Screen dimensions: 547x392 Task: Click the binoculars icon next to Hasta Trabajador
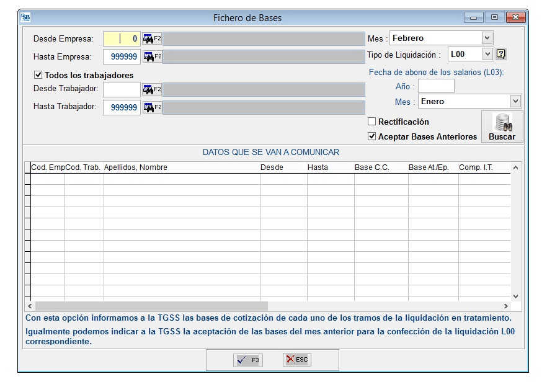coord(147,107)
